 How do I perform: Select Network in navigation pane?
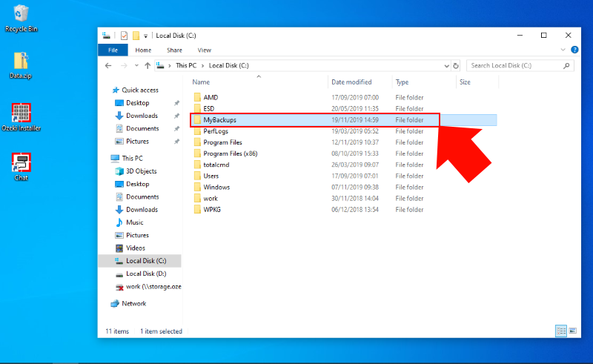[x=134, y=303]
